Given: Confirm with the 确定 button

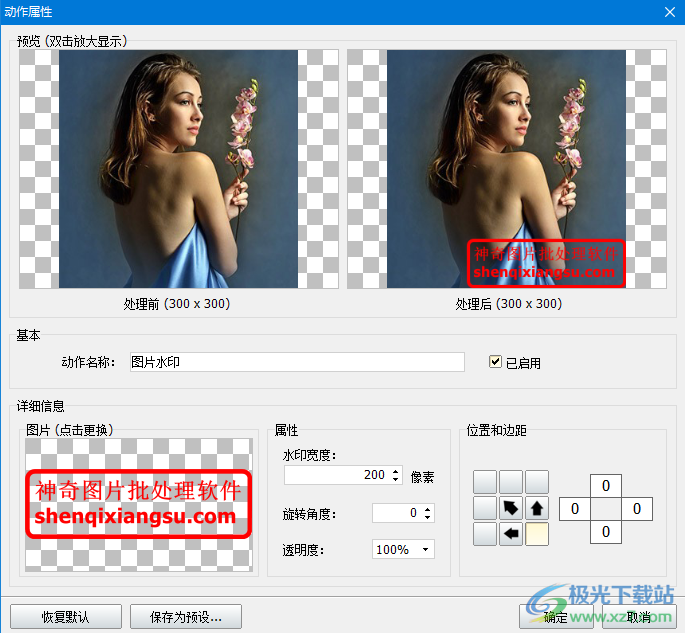Looking at the screenshot, I should click(556, 617).
